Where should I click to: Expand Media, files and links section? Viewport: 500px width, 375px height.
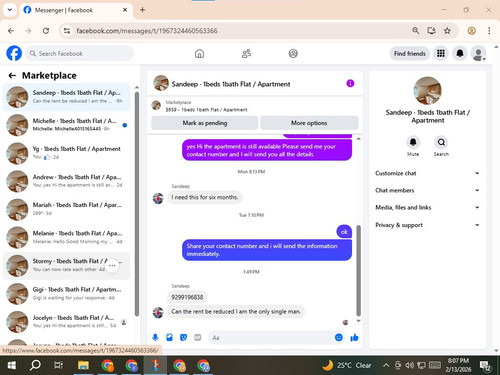click(x=428, y=207)
